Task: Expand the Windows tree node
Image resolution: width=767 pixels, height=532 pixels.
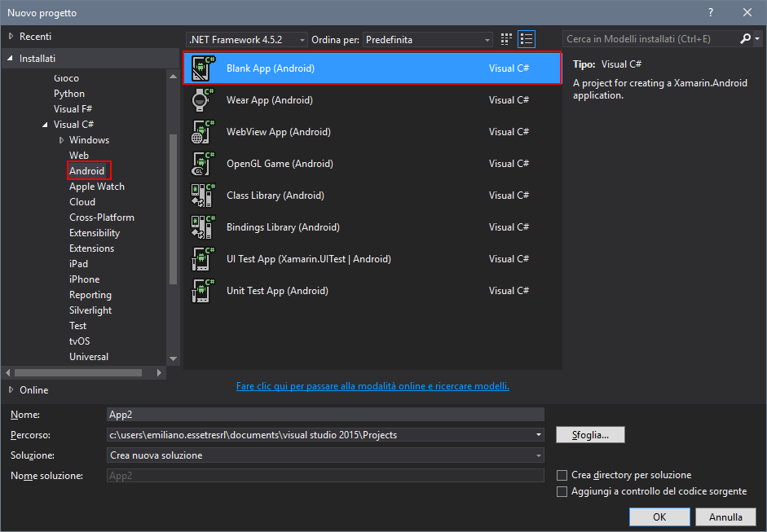Action: tap(62, 140)
